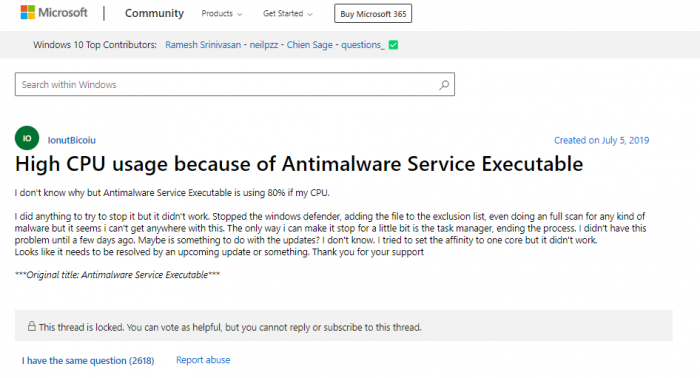Click the green checkmark badge after contributors
Image resolution: width=700 pixels, height=378 pixels.
(x=393, y=45)
